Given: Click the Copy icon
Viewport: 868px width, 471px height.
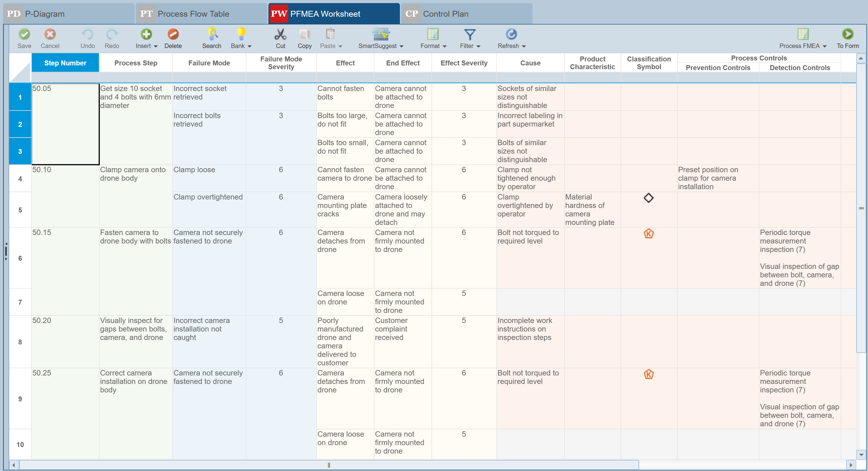Looking at the screenshot, I should pyautogui.click(x=304, y=34).
